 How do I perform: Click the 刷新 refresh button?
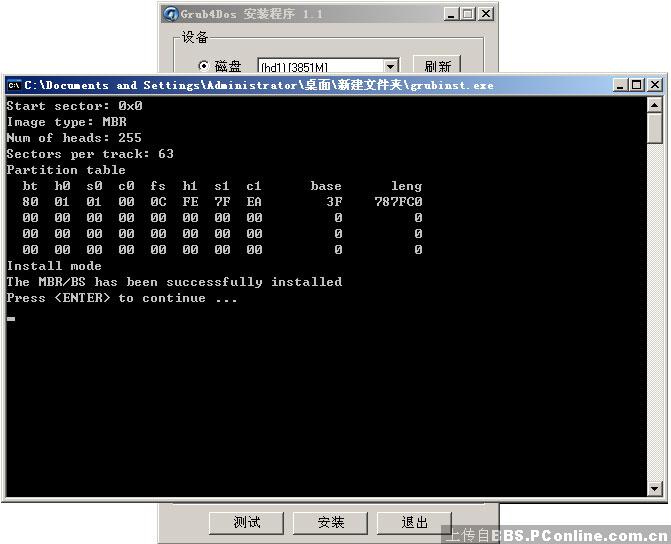coord(437,66)
